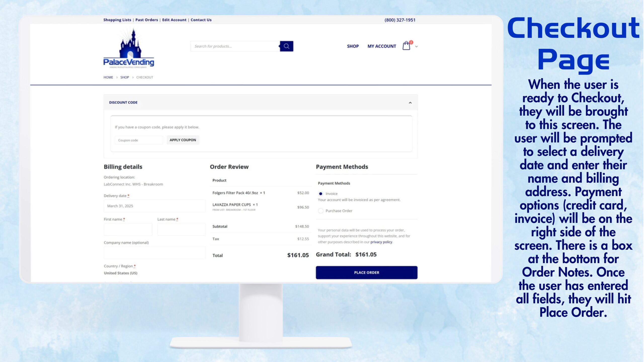Open MY ACCOUNT menu

382,46
